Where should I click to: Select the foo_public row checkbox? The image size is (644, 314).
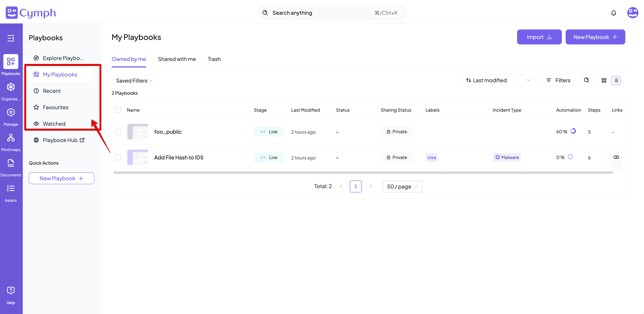point(118,132)
